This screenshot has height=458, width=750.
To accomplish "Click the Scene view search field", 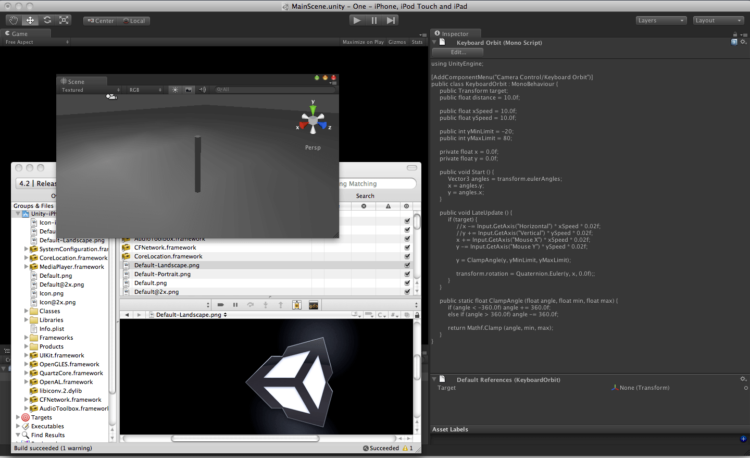I will pos(275,90).
